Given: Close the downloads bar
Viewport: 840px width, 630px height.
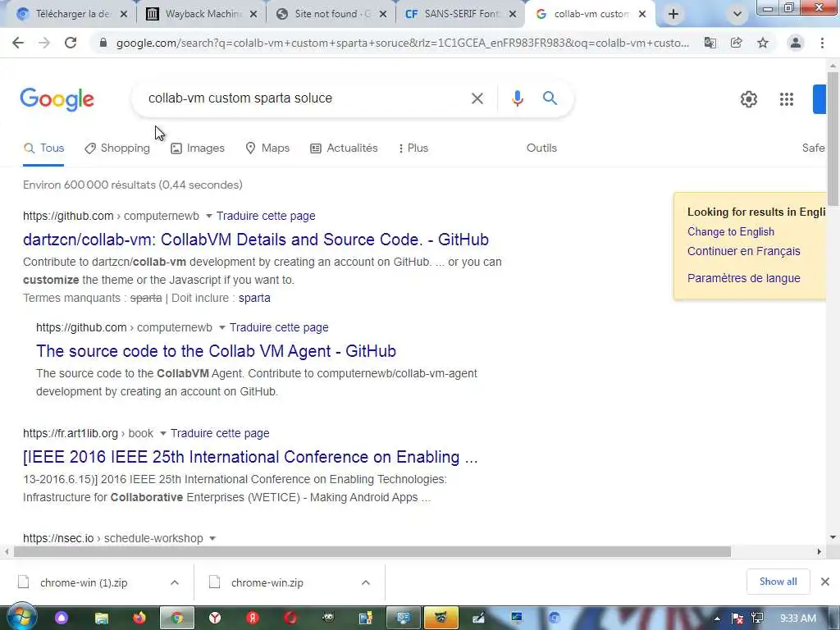Looking at the screenshot, I should tap(825, 582).
